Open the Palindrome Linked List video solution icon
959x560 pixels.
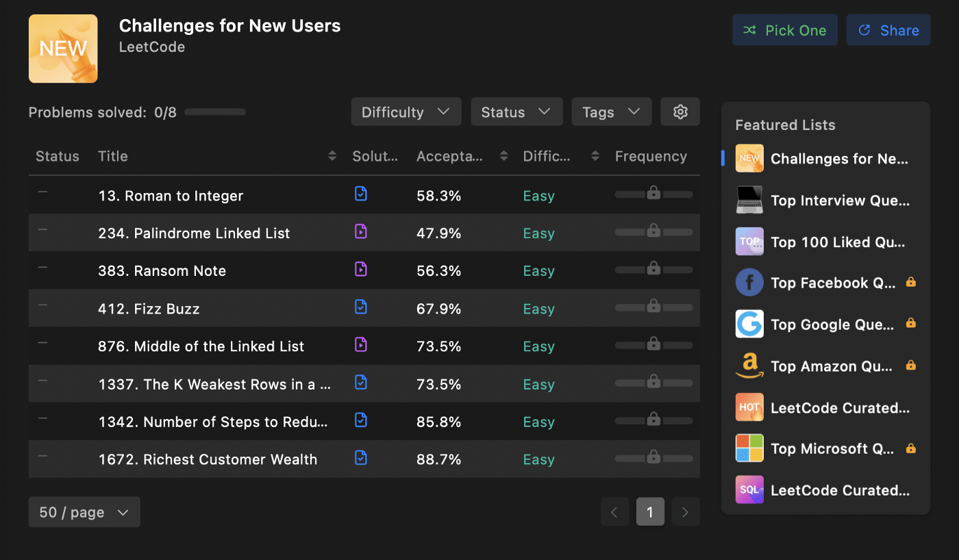pyautogui.click(x=361, y=232)
